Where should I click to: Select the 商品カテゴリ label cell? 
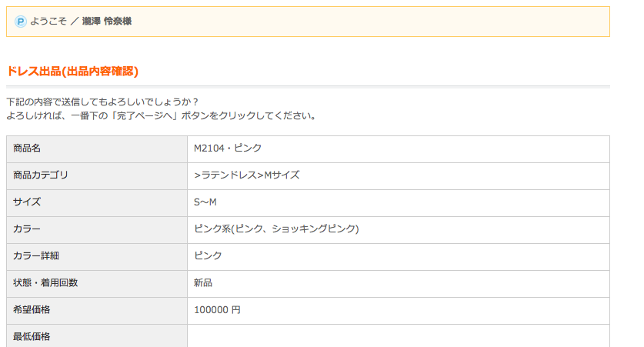[97, 176]
